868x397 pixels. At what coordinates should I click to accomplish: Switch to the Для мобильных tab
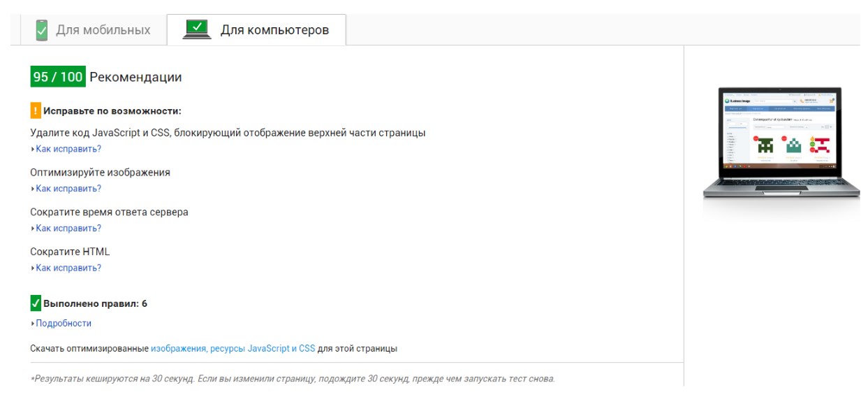coord(91,30)
